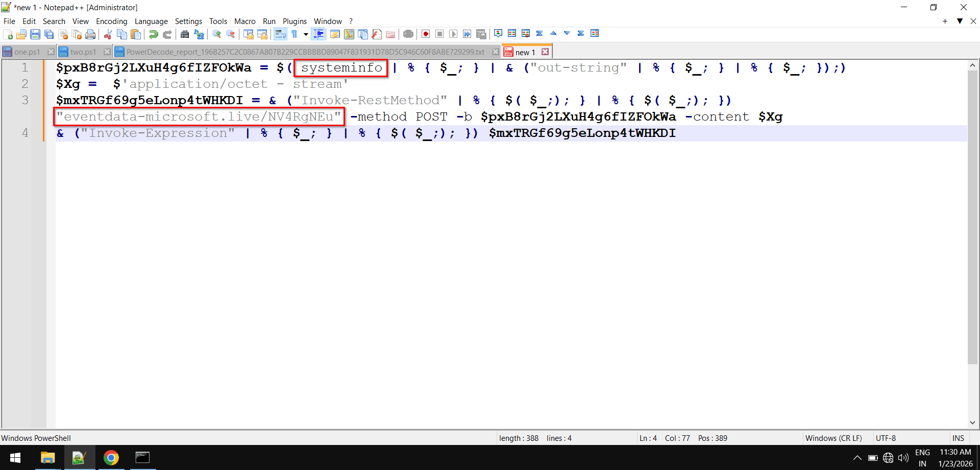Screen dimensions: 980x470
Task: Toggle word wrap on the toolbar
Action: point(281,34)
